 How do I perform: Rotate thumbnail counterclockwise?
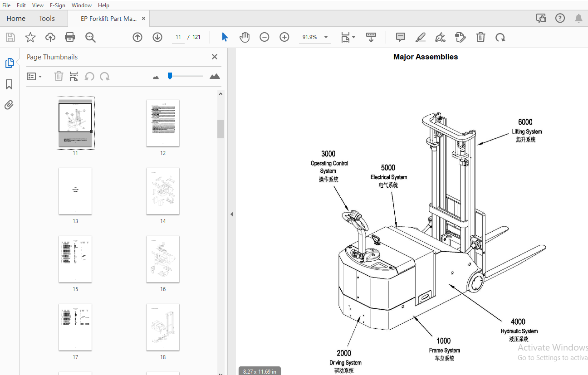pyautogui.click(x=89, y=76)
